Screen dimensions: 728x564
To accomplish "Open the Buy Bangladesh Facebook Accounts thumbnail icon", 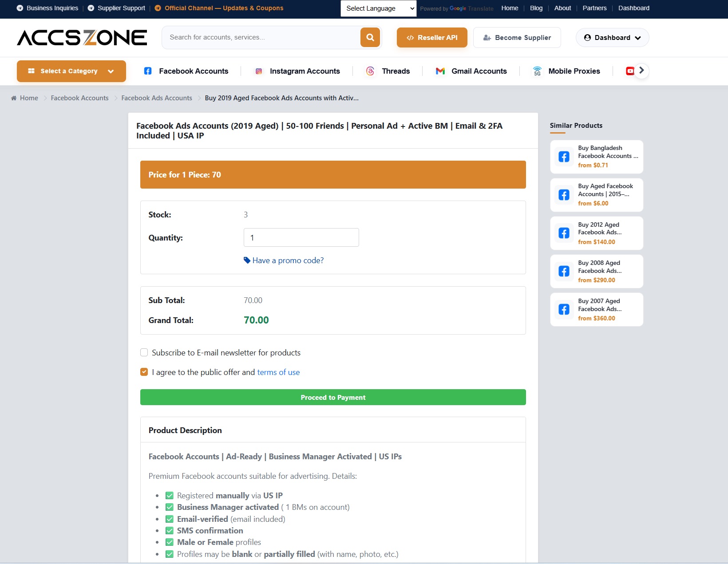I will point(564,157).
